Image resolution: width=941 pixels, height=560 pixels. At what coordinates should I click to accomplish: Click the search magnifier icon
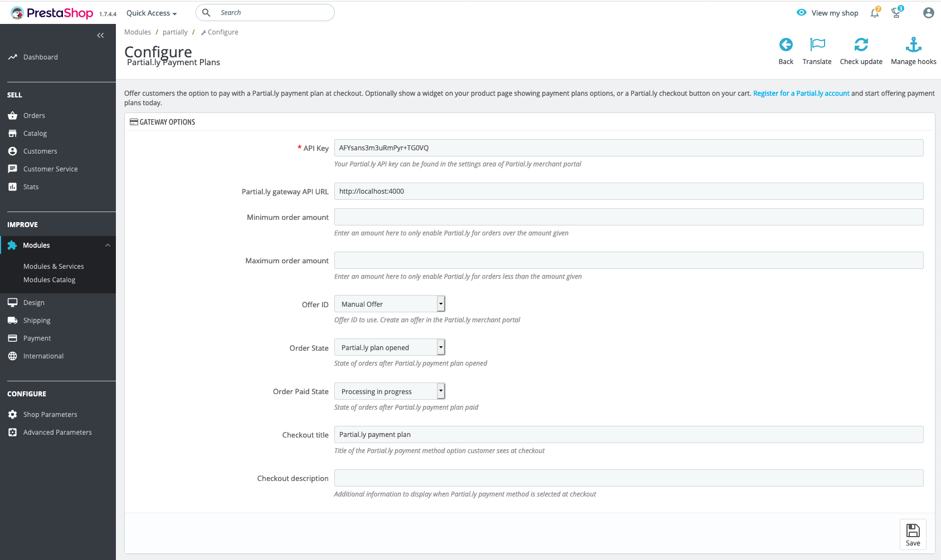(x=206, y=13)
